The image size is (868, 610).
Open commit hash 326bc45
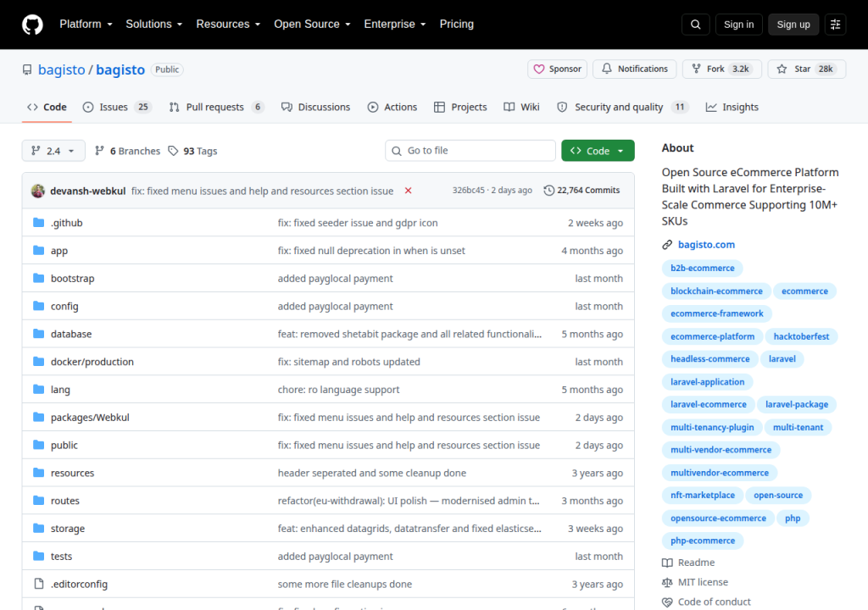pyautogui.click(x=468, y=190)
